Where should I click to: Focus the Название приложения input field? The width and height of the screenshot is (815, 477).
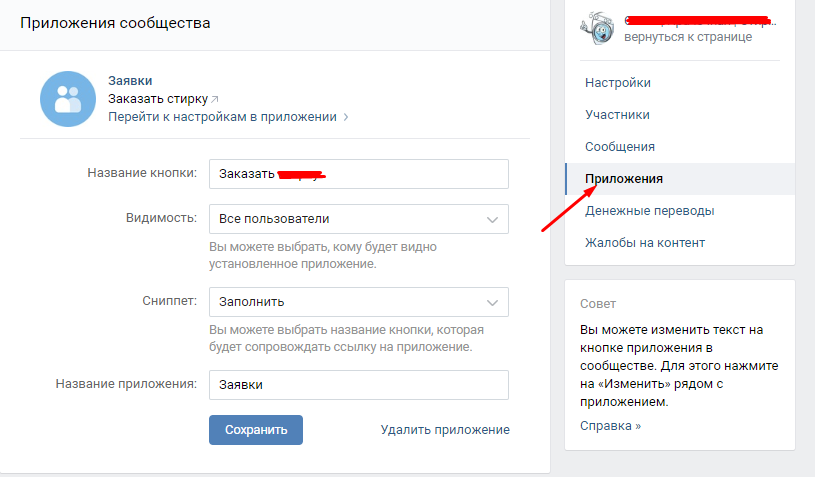coord(359,385)
